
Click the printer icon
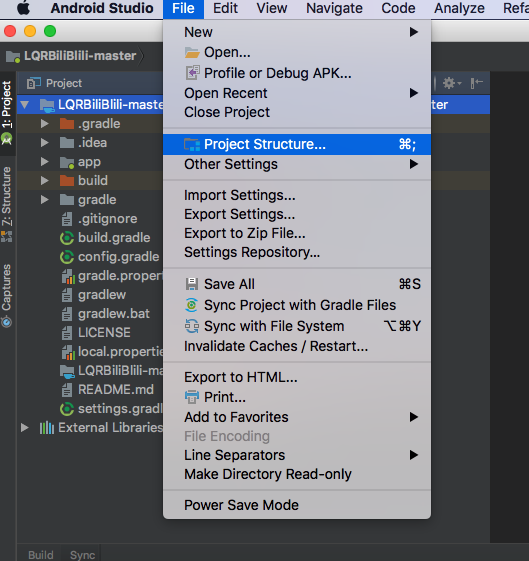(192, 397)
